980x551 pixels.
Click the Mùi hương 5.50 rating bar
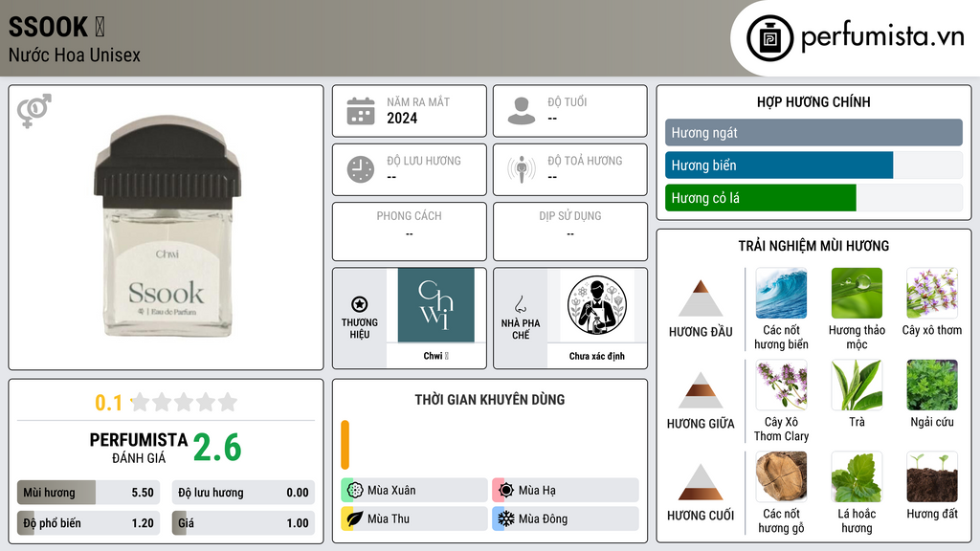[88, 493]
